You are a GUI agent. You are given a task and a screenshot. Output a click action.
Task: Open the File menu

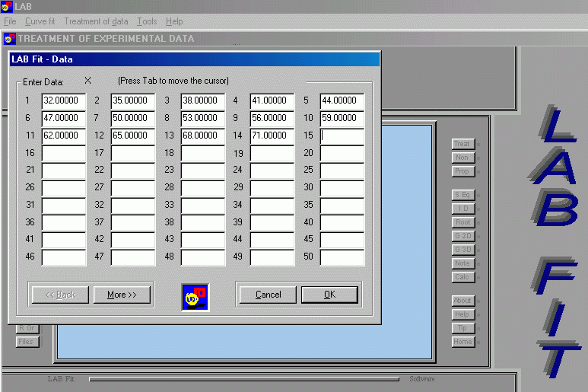point(10,21)
